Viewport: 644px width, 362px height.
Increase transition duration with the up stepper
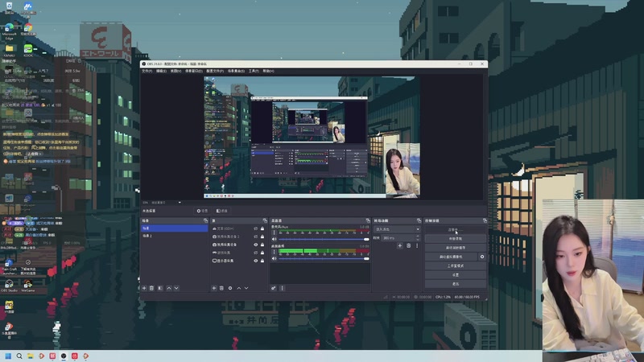tap(418, 237)
